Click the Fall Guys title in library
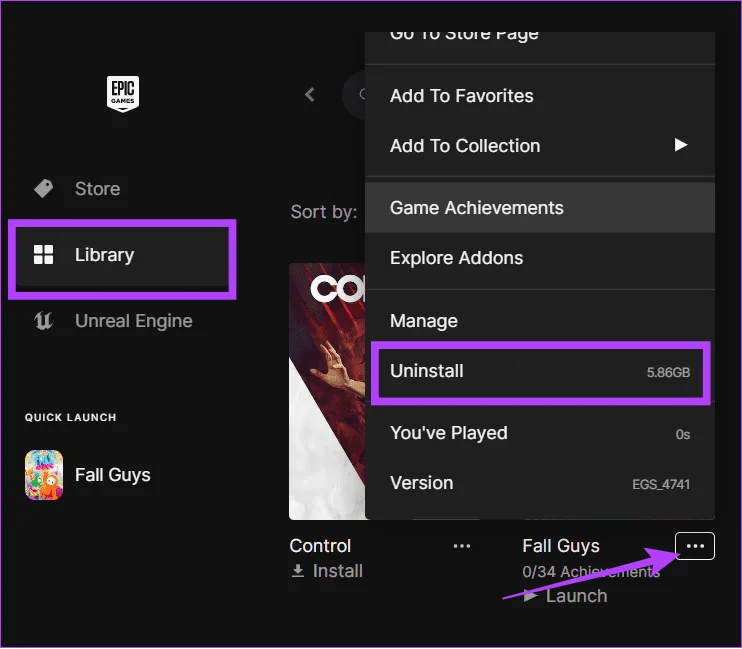This screenshot has width=742, height=649. pyautogui.click(x=561, y=546)
